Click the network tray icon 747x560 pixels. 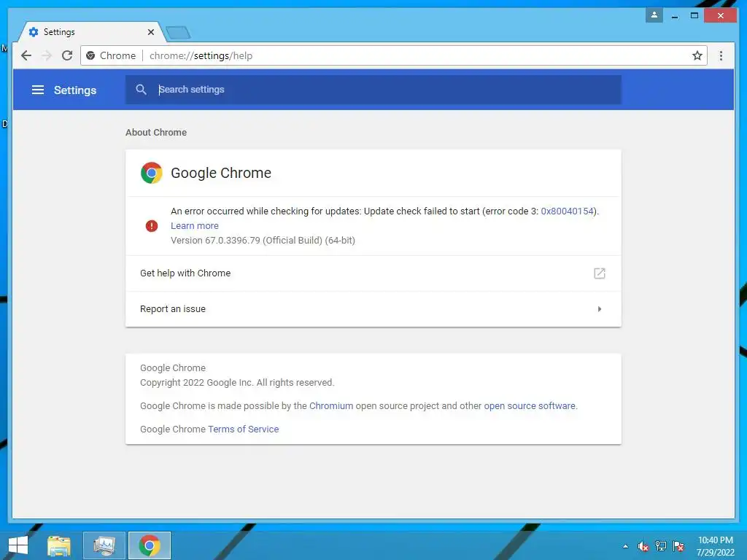pyautogui.click(x=661, y=546)
